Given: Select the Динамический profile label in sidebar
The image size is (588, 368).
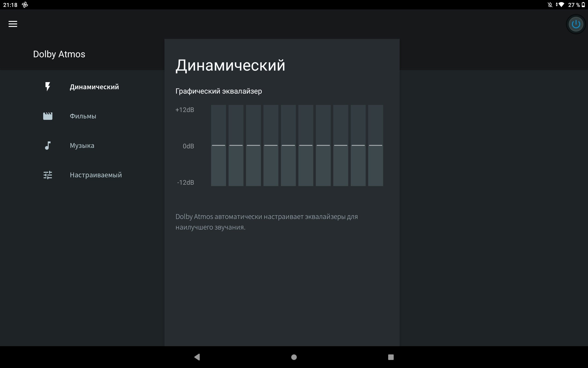Looking at the screenshot, I should 94,87.
